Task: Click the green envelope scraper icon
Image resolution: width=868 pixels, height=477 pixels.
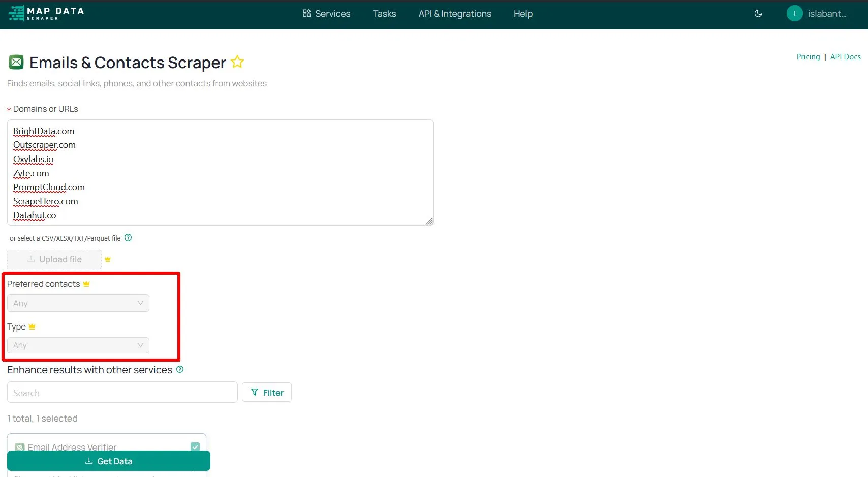Action: click(x=16, y=62)
